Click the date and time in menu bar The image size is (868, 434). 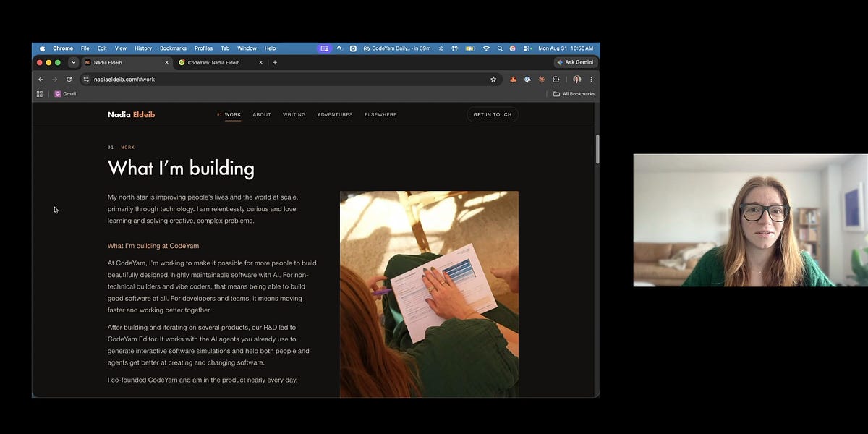[x=566, y=48]
